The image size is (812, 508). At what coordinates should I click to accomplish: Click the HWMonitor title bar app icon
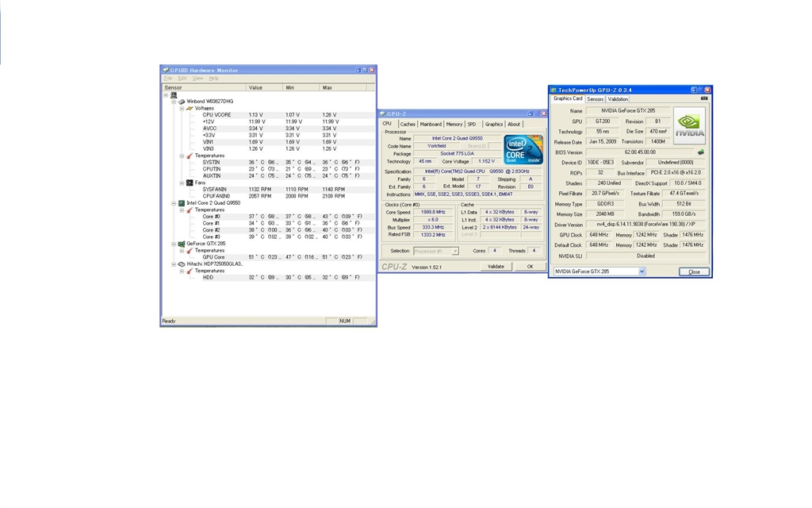click(166, 70)
